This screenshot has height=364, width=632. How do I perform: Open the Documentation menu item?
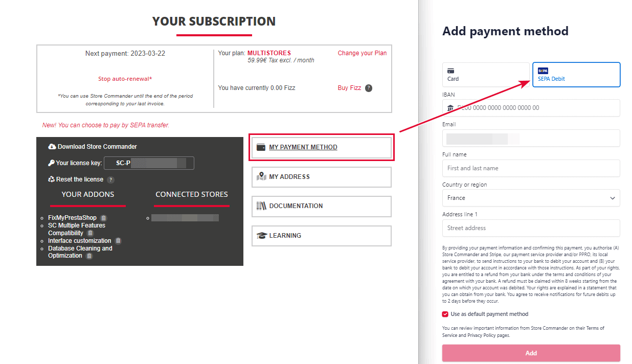[x=321, y=206]
